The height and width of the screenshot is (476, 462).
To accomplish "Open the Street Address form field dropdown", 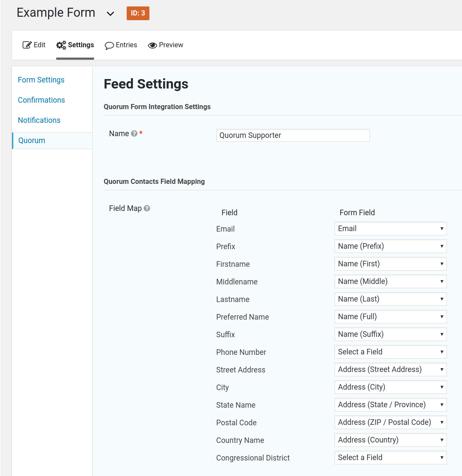I will coord(390,369).
